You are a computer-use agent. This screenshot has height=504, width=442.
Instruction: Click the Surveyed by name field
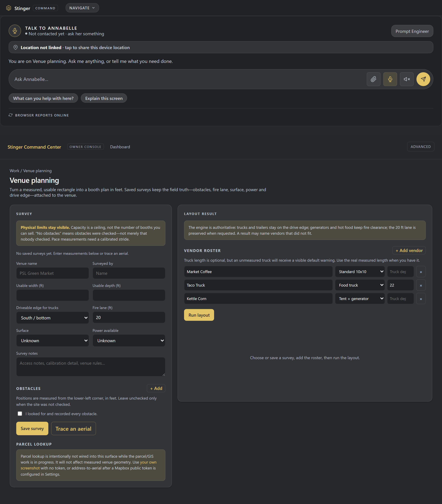pos(129,273)
